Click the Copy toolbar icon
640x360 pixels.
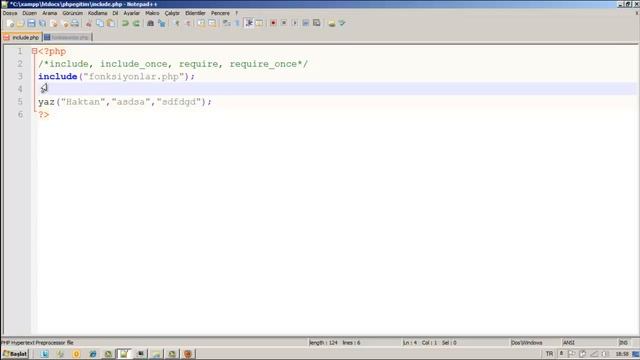coord(100,23)
